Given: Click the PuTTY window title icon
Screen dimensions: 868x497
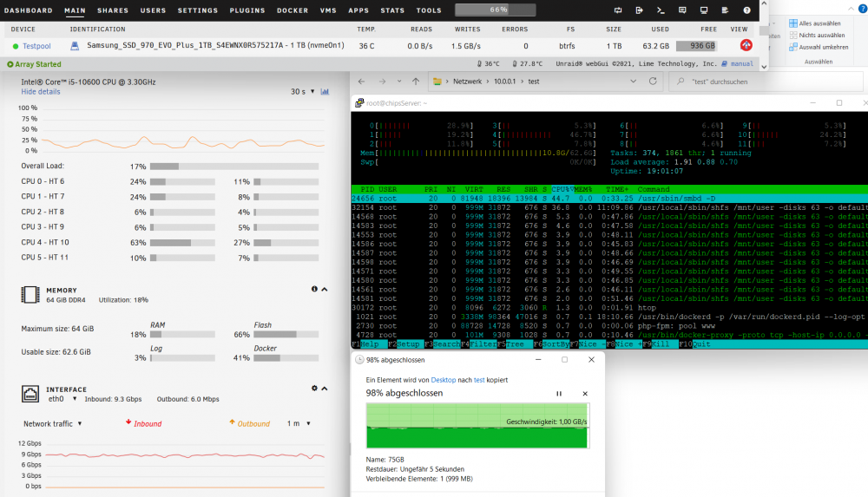Looking at the screenshot, I should pos(359,103).
